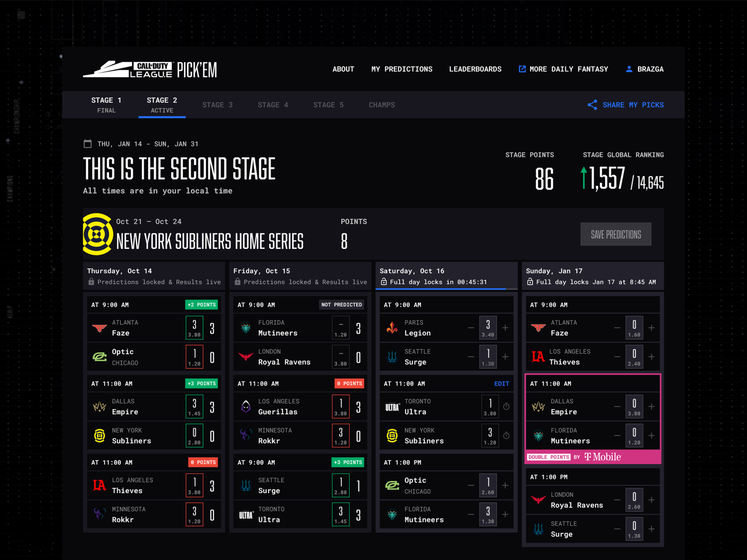Decrease Paris Legion predicted score on Saturday
Viewport: 747px width, 560px height.
[x=471, y=328]
